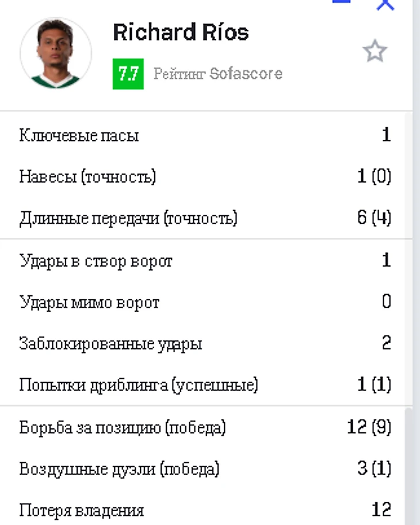Select the Заблокированные удары row
This screenshot has height=525, width=420.
tap(205, 343)
